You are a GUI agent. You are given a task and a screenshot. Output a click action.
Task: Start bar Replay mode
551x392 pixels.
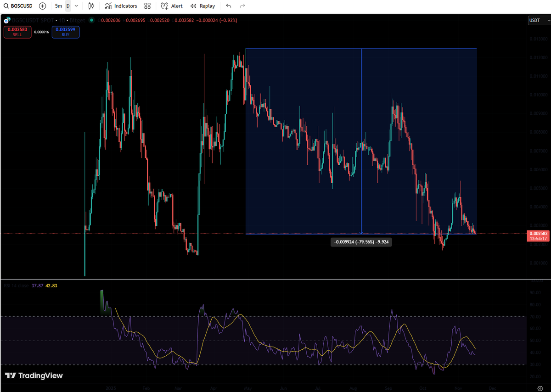pyautogui.click(x=202, y=6)
